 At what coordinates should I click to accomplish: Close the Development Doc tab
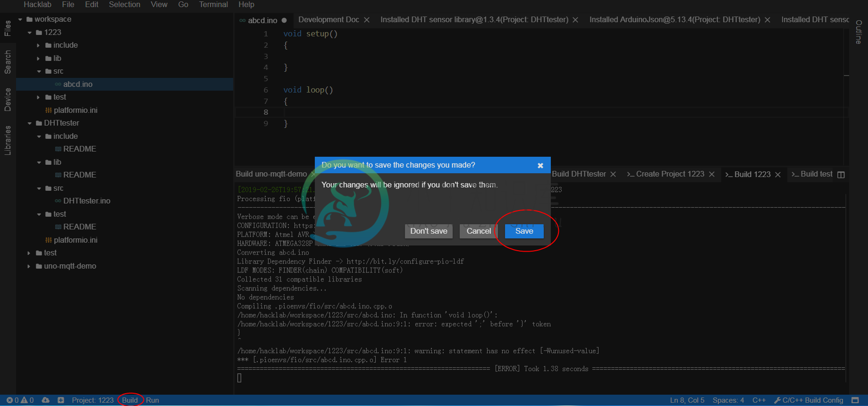tap(367, 20)
